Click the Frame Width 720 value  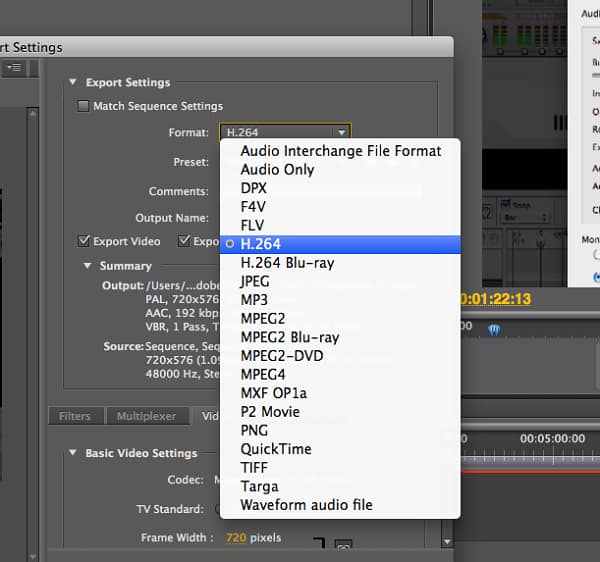coord(236,538)
